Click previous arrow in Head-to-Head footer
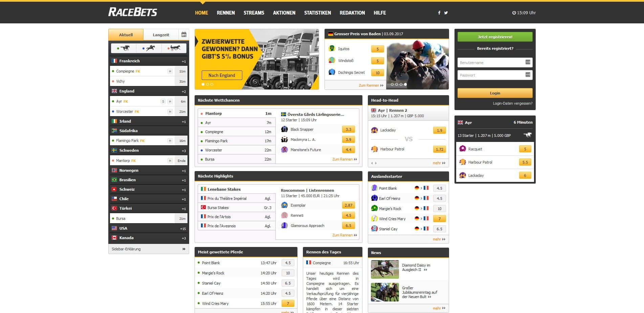Viewport: 644px width, 313px height. coord(372,163)
